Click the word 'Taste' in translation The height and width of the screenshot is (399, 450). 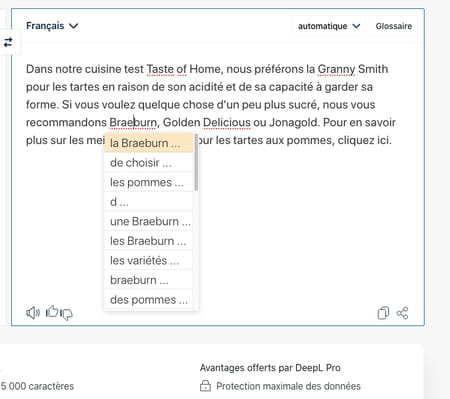(160, 69)
